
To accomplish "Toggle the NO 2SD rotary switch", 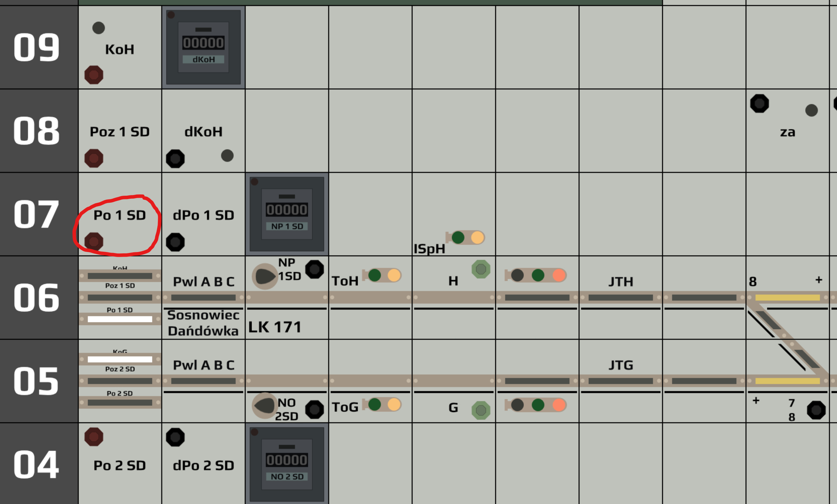I will 265,405.
